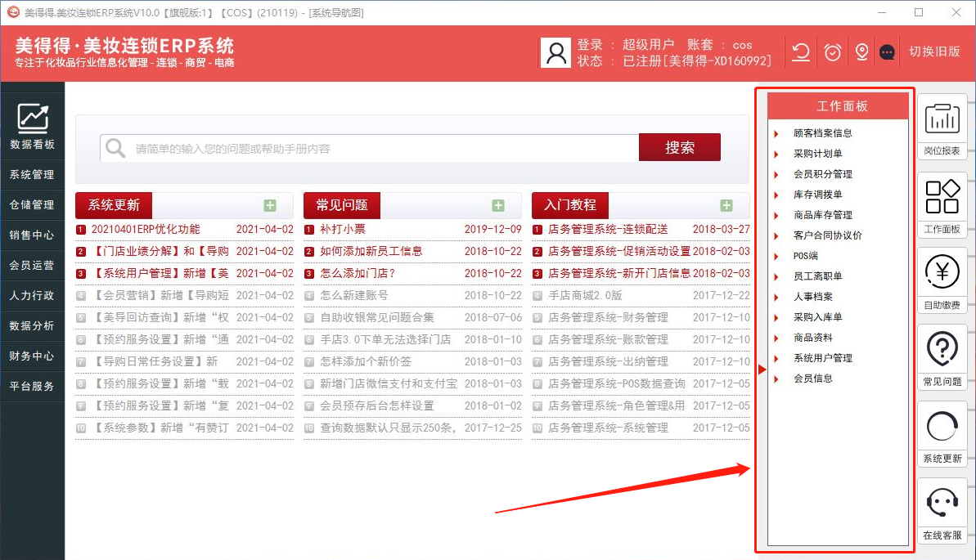This screenshot has height=560, width=976.
Task: Click the 入门教程 section header tab
Action: (570, 205)
